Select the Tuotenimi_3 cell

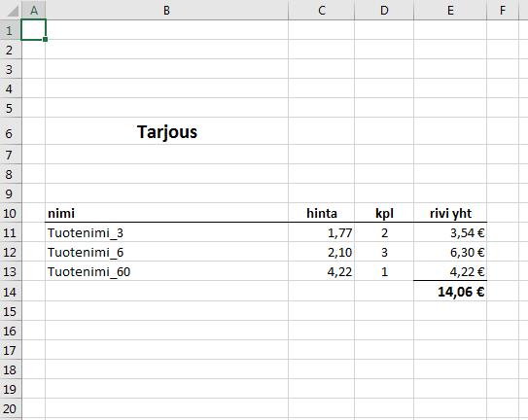[x=166, y=232]
